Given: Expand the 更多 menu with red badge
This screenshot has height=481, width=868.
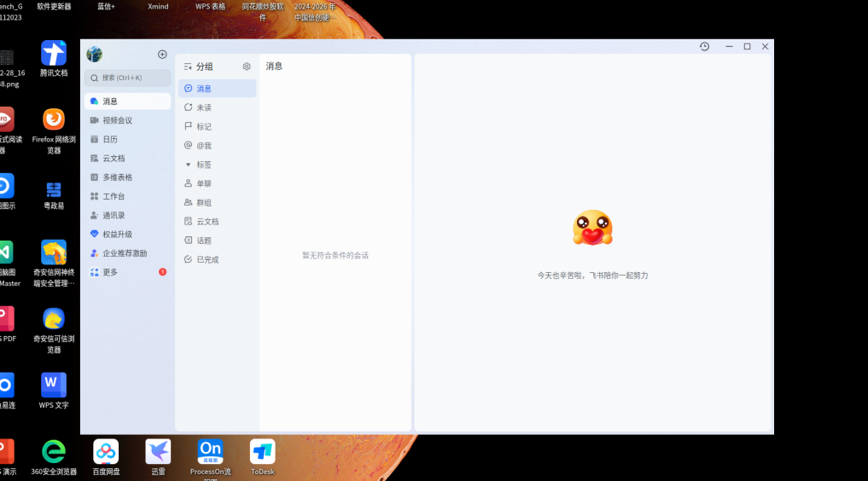Looking at the screenshot, I should [x=110, y=272].
